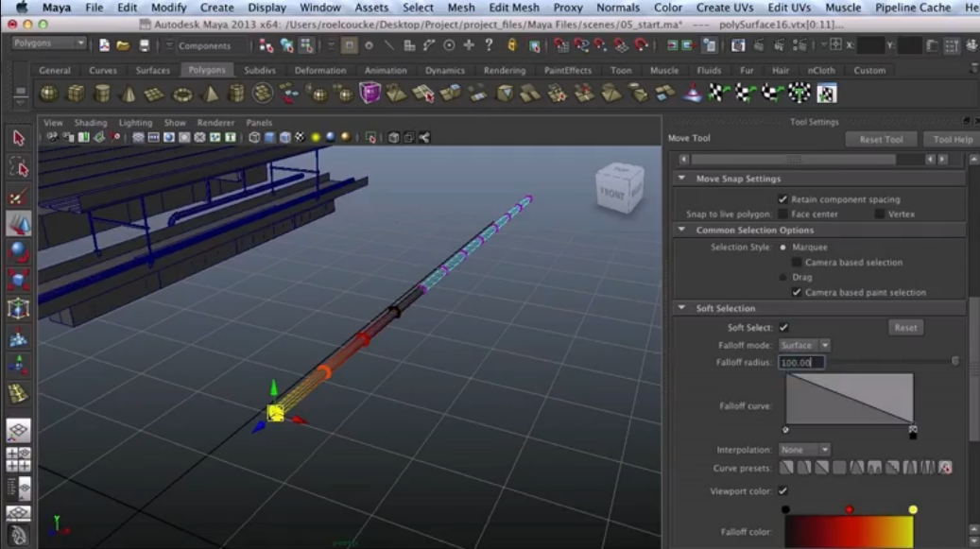Enable use all lights yellow sphere icon
The height and width of the screenshot is (549, 980).
coord(316,137)
